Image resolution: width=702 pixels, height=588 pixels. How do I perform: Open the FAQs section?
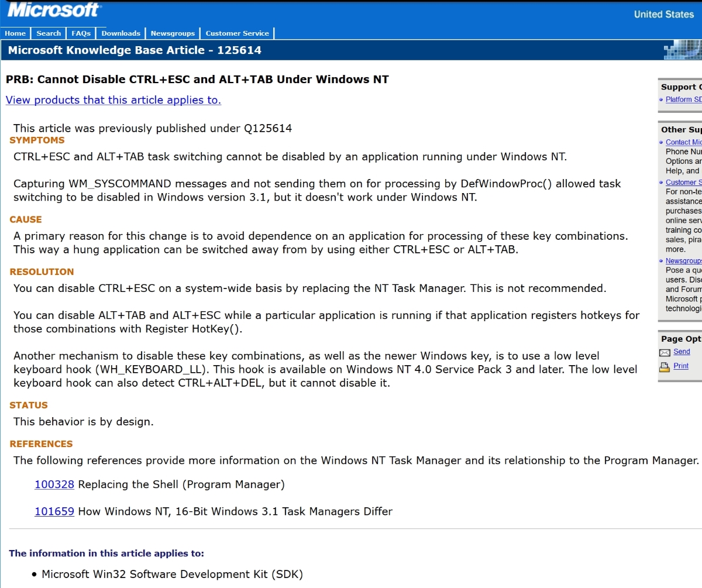pyautogui.click(x=81, y=33)
